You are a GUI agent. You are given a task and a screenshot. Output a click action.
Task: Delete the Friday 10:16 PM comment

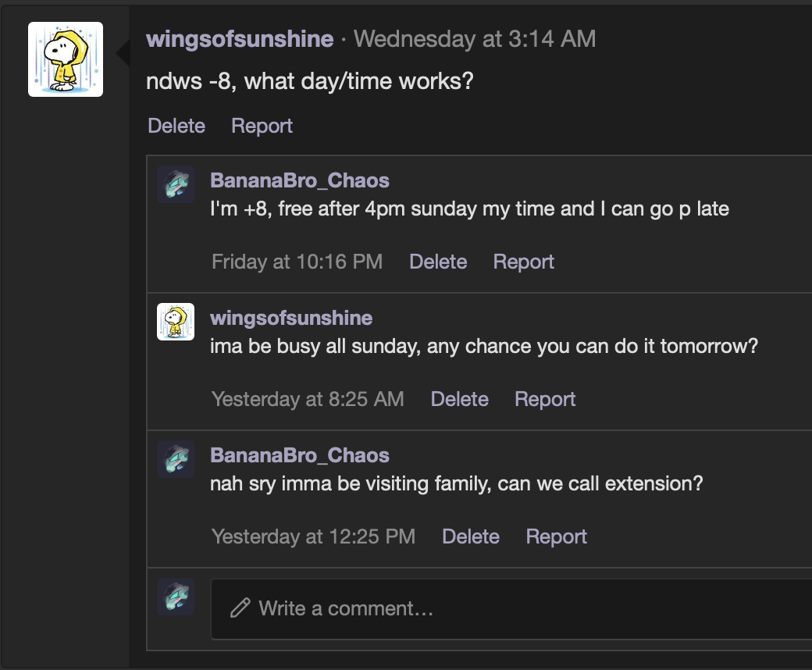click(x=438, y=262)
